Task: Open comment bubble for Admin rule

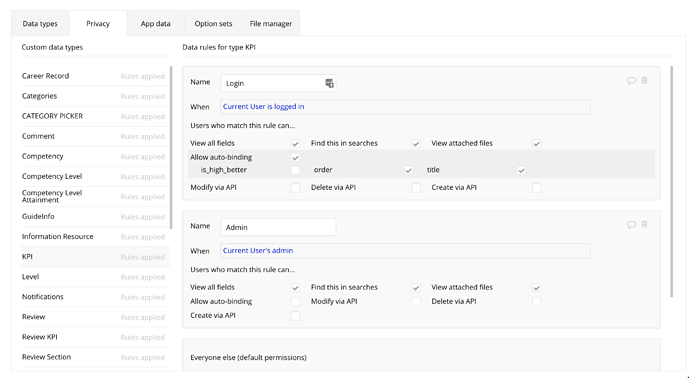Action: coord(631,225)
